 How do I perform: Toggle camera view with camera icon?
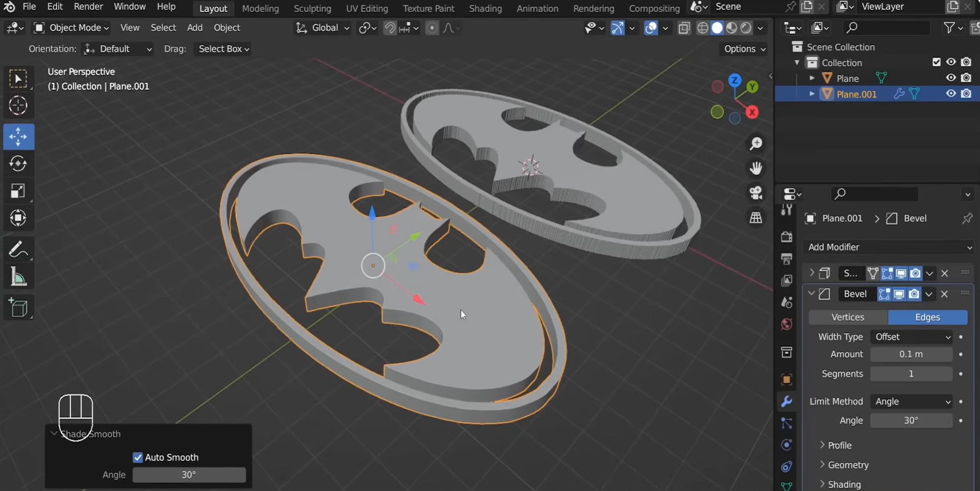point(756,193)
